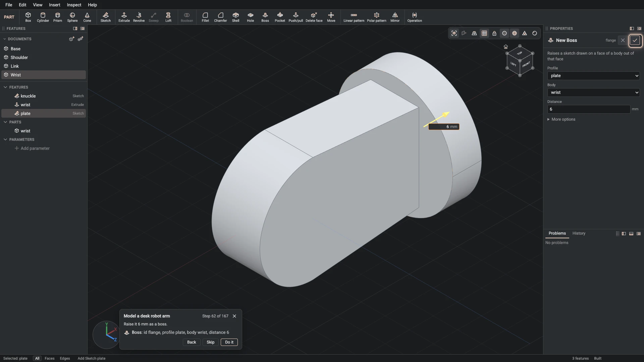Toggle perspective view in viewport toolbar
Viewport: 644px width, 362px height.
[x=474, y=33]
